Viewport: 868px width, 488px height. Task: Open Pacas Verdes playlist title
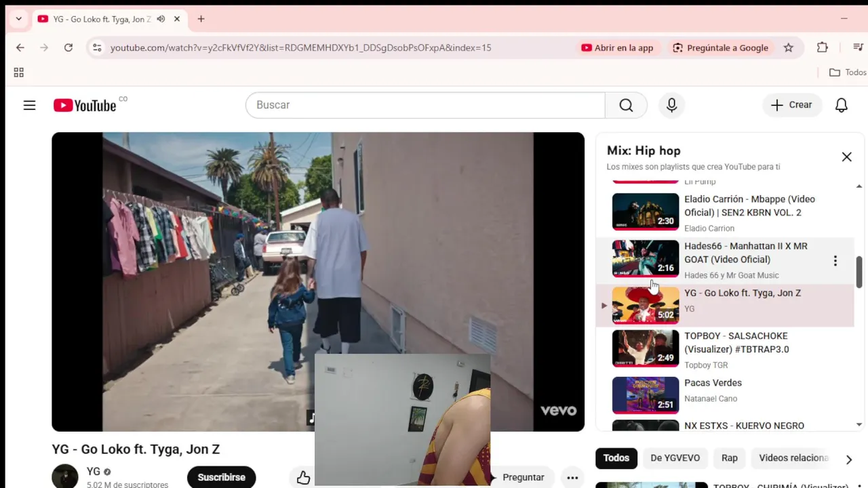click(713, 383)
